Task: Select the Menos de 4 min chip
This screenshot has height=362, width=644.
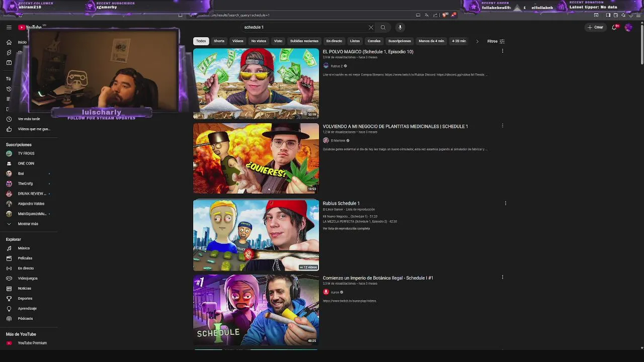Action: tap(431, 41)
